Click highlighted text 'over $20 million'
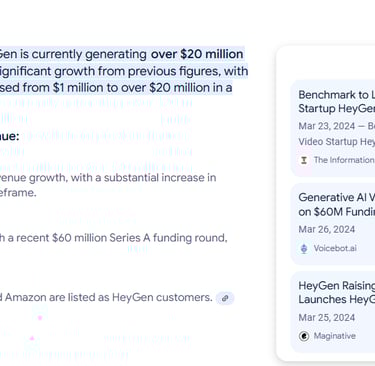Viewport: 375px width, 366px height. (x=197, y=54)
